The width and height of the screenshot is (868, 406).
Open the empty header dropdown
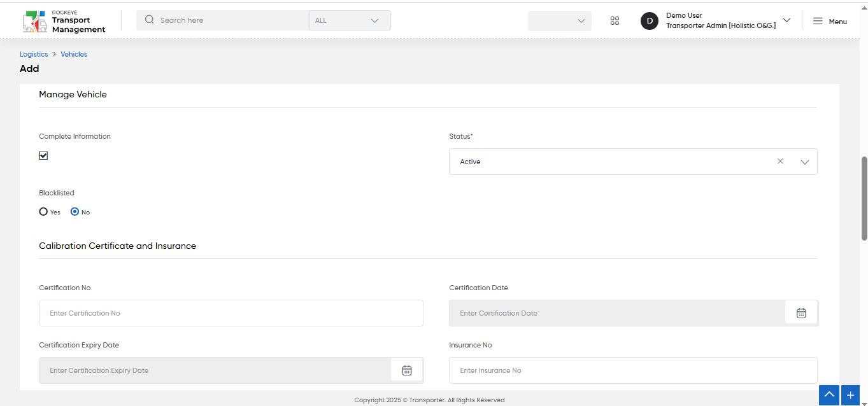560,21
